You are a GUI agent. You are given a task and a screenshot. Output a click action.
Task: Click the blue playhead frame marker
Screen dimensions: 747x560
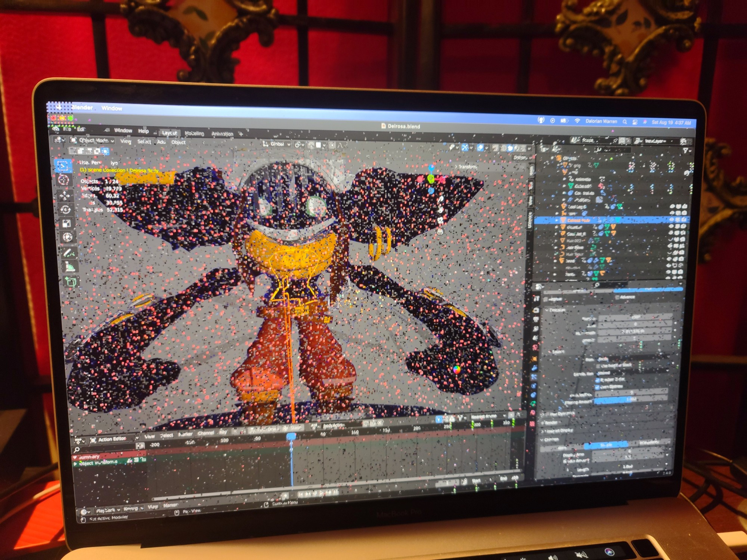[291, 437]
